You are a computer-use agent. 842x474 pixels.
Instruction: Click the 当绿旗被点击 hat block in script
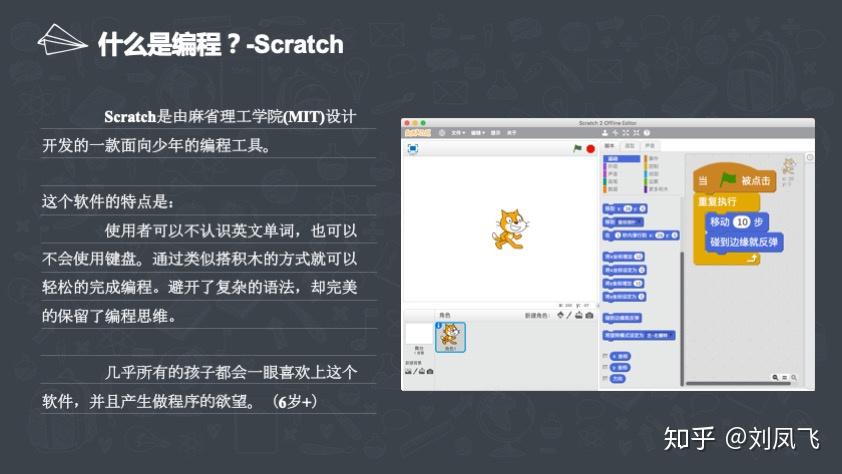coord(735,179)
